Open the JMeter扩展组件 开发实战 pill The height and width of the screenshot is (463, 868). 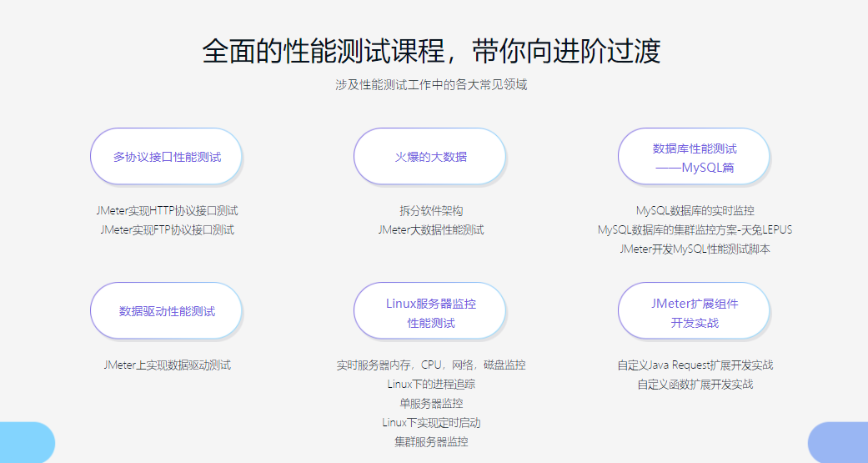(x=694, y=312)
